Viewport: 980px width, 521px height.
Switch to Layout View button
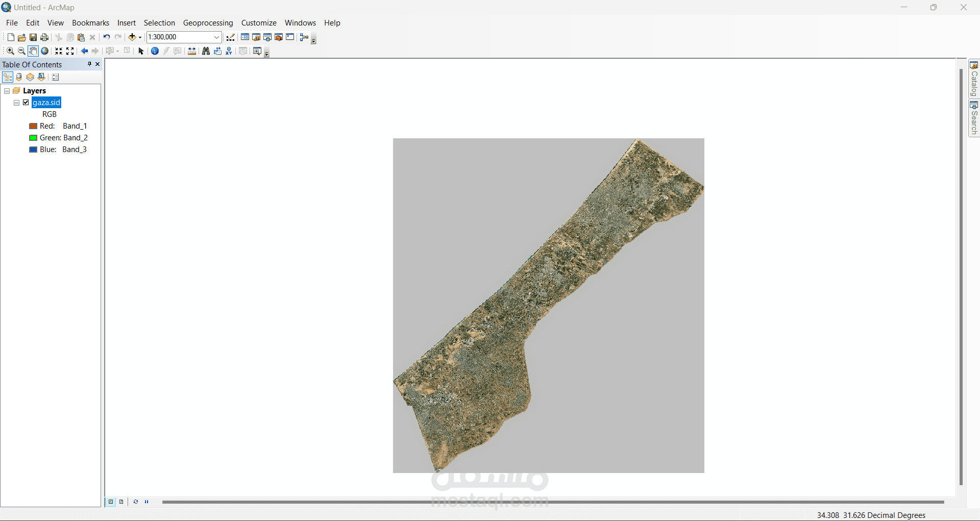121,502
